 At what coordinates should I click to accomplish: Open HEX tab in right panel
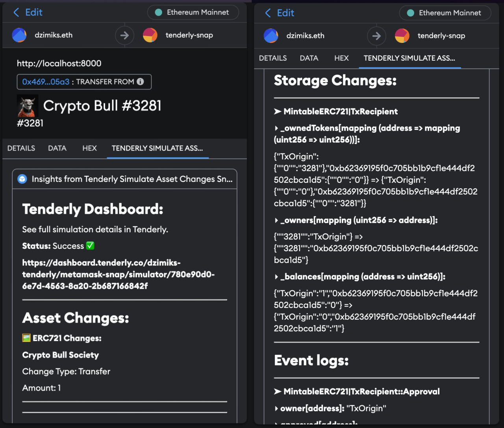[341, 58]
